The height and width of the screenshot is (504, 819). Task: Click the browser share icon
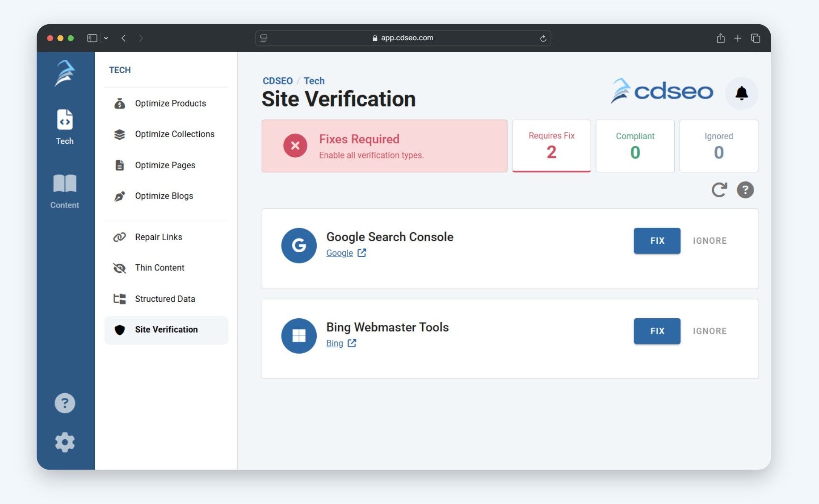point(720,38)
